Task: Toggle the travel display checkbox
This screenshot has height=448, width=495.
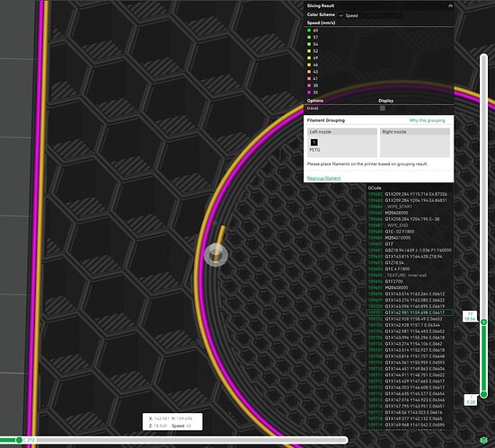Action: tap(383, 109)
